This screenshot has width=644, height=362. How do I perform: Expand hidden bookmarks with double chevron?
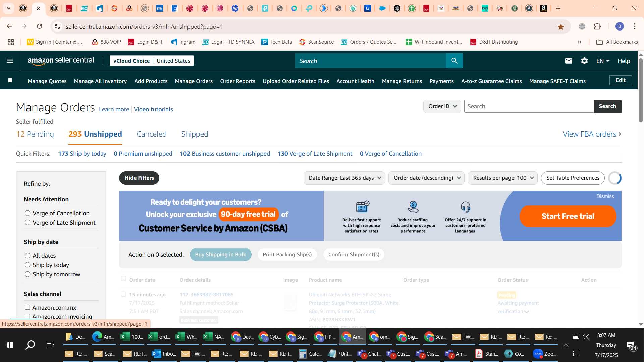pyautogui.click(x=579, y=42)
